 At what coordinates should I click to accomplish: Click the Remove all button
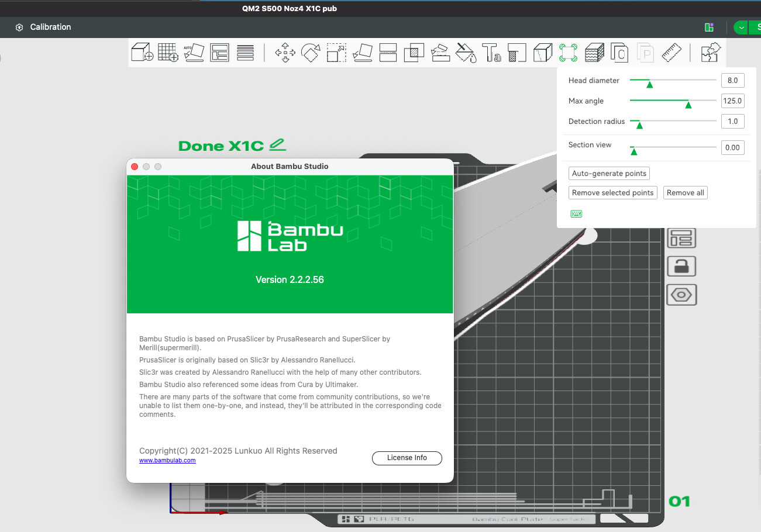coord(685,193)
